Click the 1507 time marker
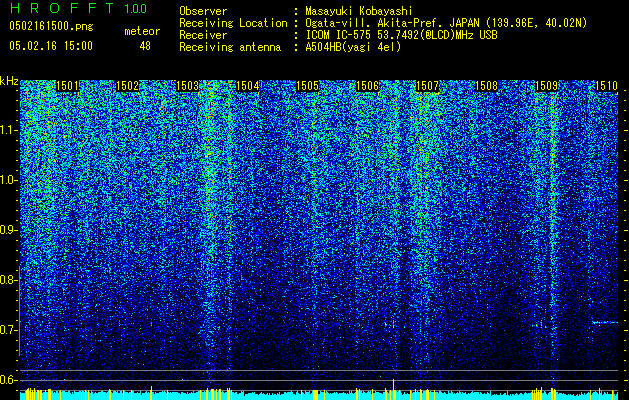Image resolution: width=629 pixels, height=400 pixels. pos(427,86)
